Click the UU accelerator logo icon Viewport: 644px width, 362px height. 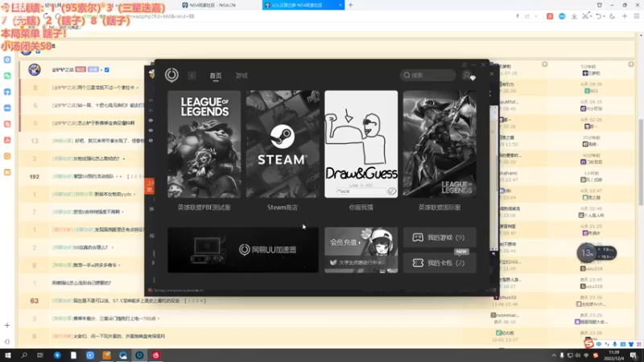coord(171,75)
